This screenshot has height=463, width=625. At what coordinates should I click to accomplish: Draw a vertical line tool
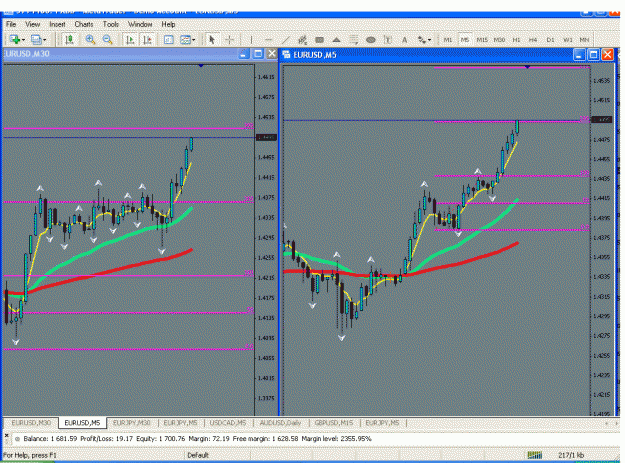pos(251,39)
